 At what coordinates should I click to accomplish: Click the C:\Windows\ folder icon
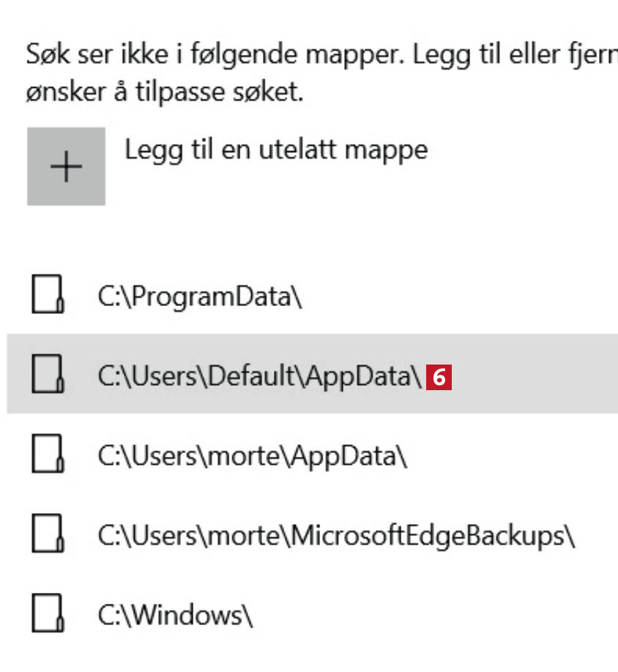click(x=47, y=614)
